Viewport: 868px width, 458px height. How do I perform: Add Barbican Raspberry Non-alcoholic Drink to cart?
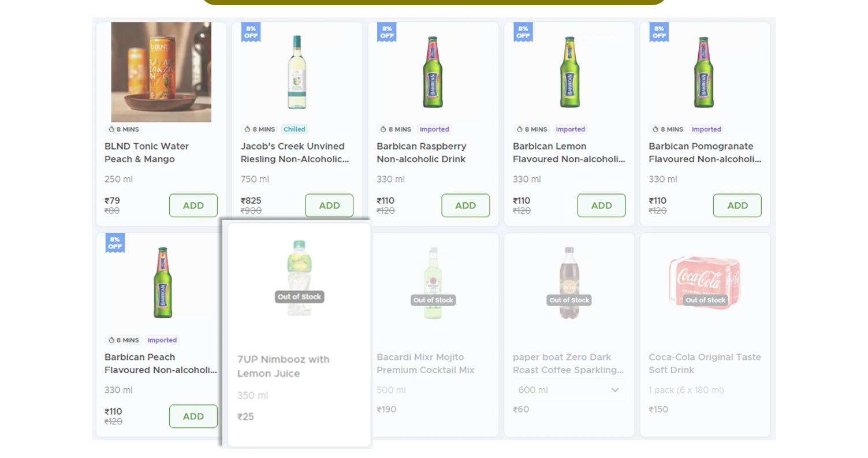pos(465,205)
